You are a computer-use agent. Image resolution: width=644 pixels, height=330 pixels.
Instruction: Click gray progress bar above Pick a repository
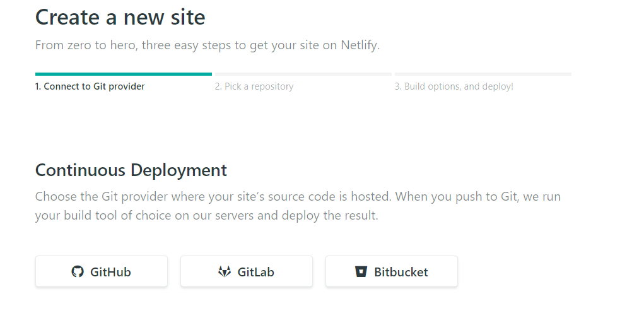pos(303,74)
